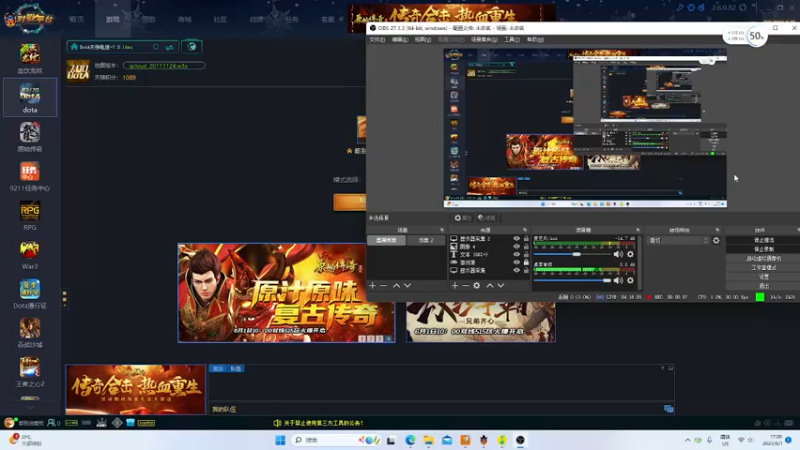The image size is (800, 450).
Task: Open the first menu in the OBS menu bar
Action: pyautogui.click(x=377, y=40)
